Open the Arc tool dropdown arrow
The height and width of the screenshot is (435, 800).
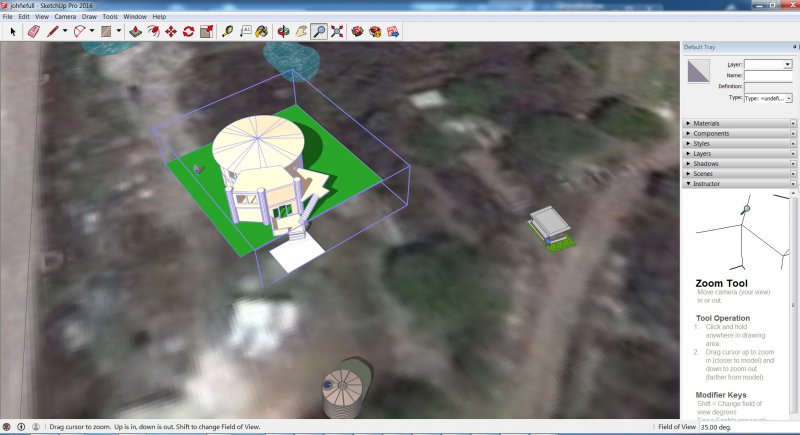point(92,31)
